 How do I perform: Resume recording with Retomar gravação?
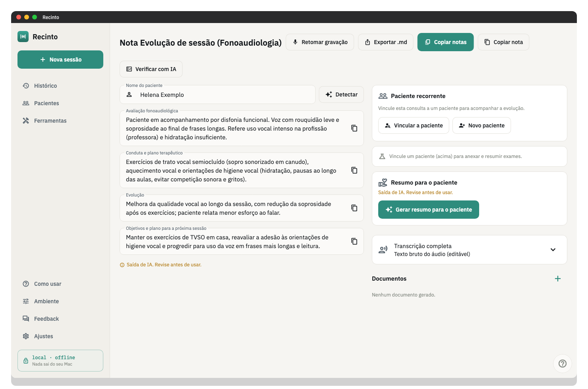pyautogui.click(x=320, y=42)
